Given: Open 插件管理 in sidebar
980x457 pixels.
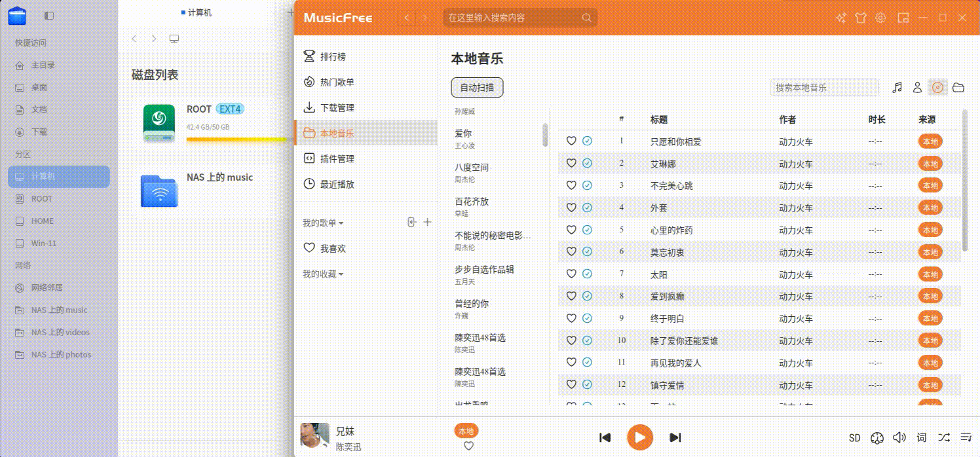Looking at the screenshot, I should point(366,158).
